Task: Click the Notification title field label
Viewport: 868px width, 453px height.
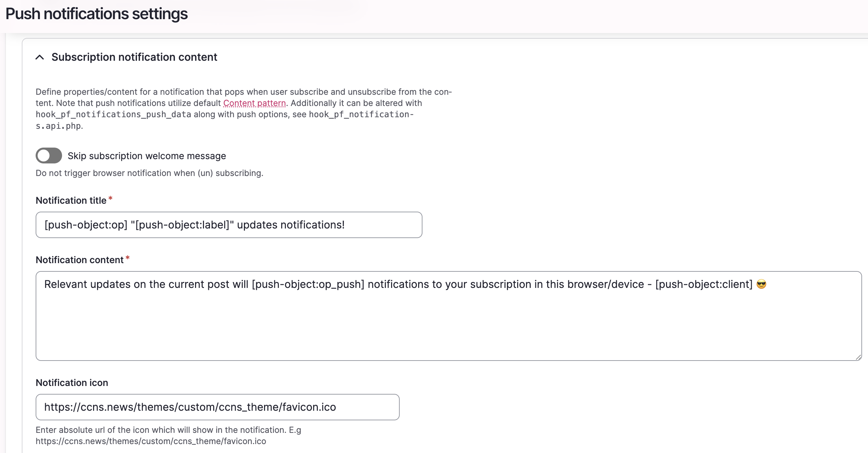Action: tap(71, 200)
